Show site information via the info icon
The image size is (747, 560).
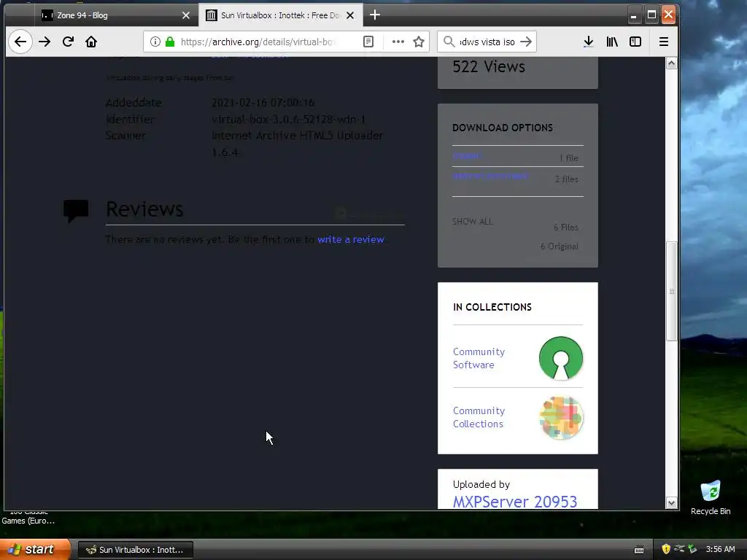[x=155, y=42]
